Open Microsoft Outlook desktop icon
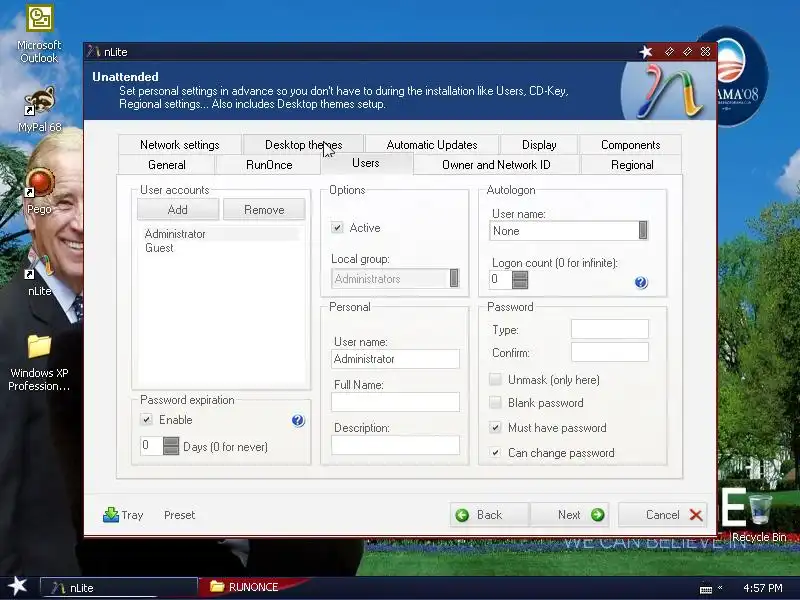This screenshot has width=800, height=600. pyautogui.click(x=39, y=34)
